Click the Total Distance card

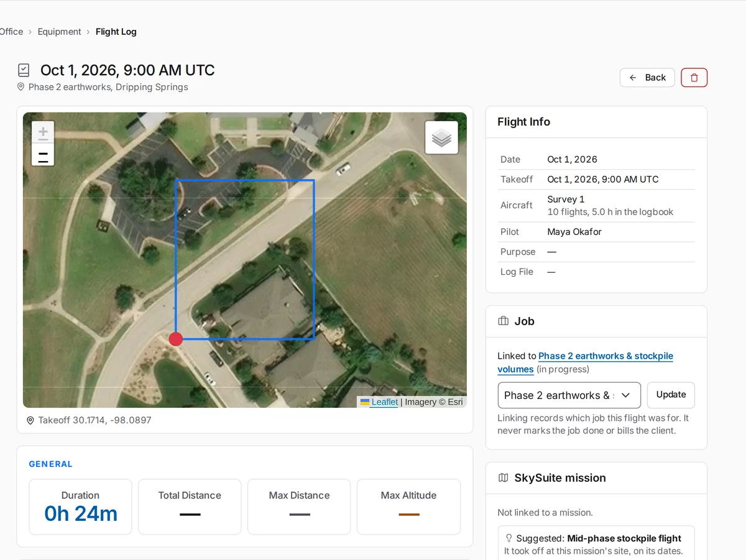pyautogui.click(x=190, y=507)
